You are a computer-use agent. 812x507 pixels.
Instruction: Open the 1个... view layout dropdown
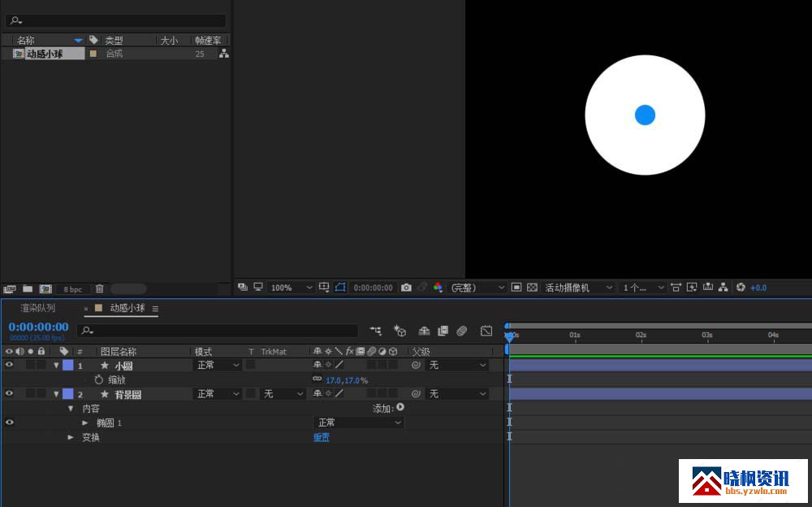click(x=642, y=287)
